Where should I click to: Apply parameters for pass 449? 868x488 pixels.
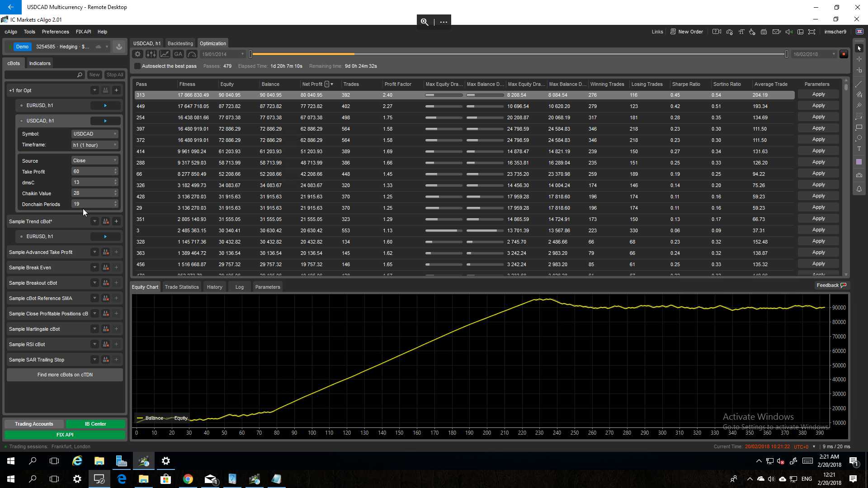coord(818,106)
